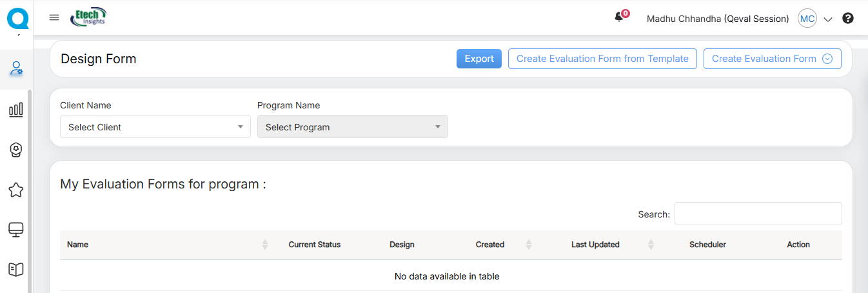Open user settings sidebar icon
This screenshot has width=868, height=293.
tap(16, 68)
